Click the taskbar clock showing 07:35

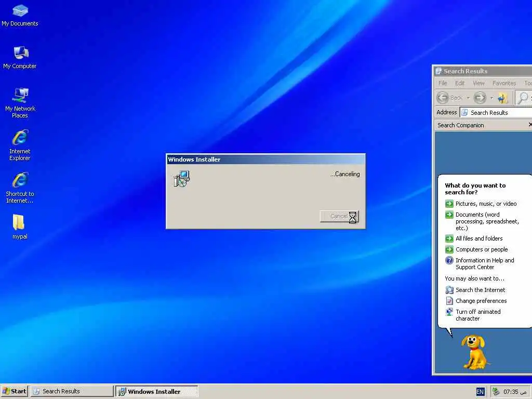515,392
